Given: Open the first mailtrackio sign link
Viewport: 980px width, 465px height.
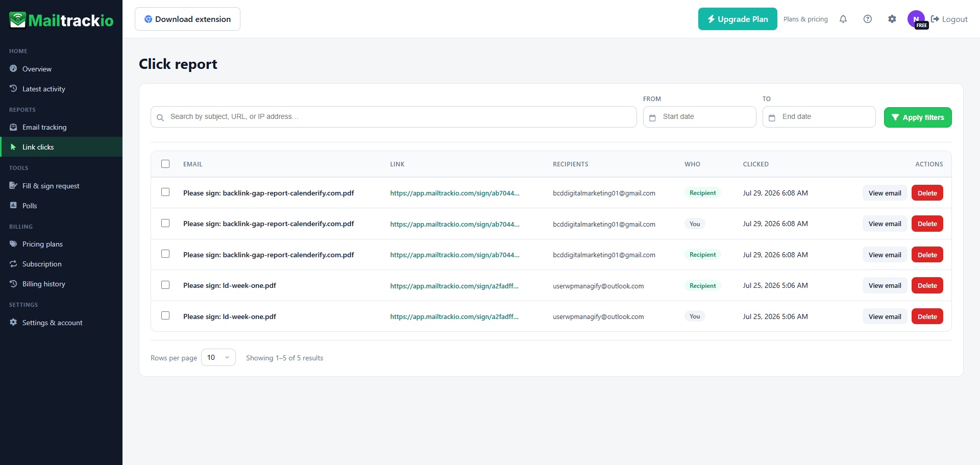Looking at the screenshot, I should (x=455, y=193).
